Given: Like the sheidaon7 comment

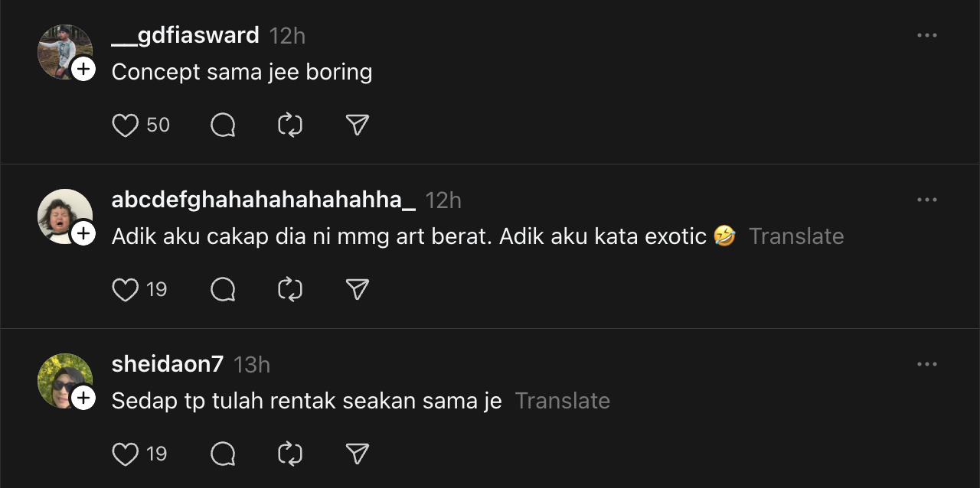Looking at the screenshot, I should tap(126, 454).
